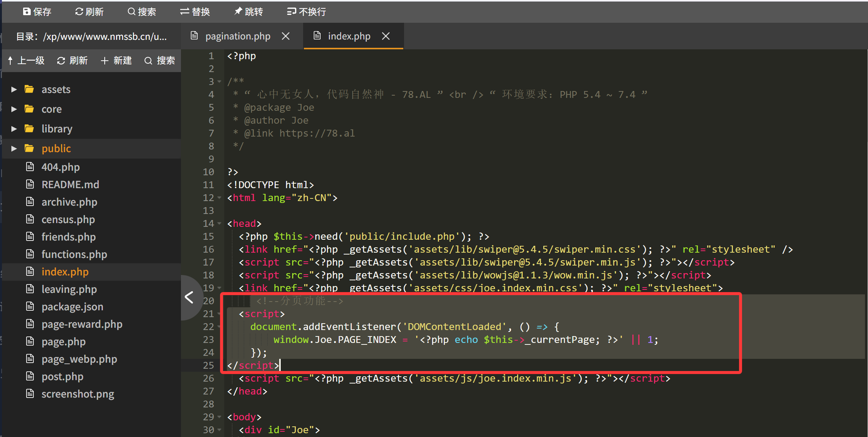
Task: Open README.md in the file tree
Action: (70, 184)
